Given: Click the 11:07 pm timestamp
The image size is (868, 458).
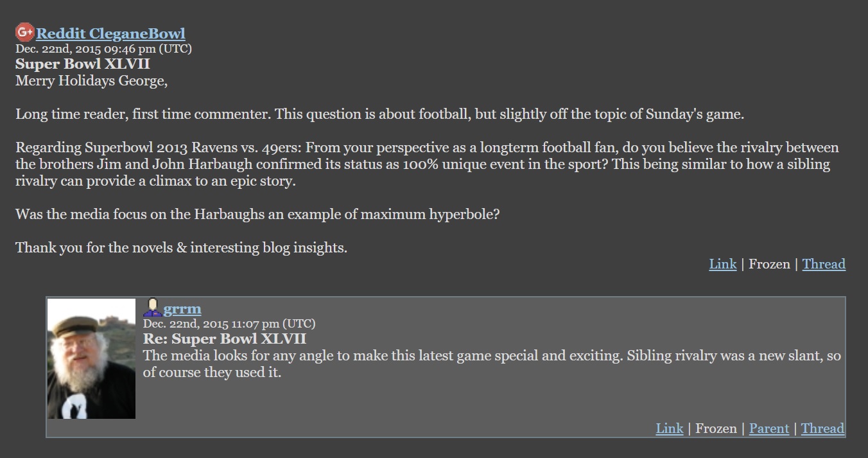Looking at the screenshot, I should (x=229, y=324).
